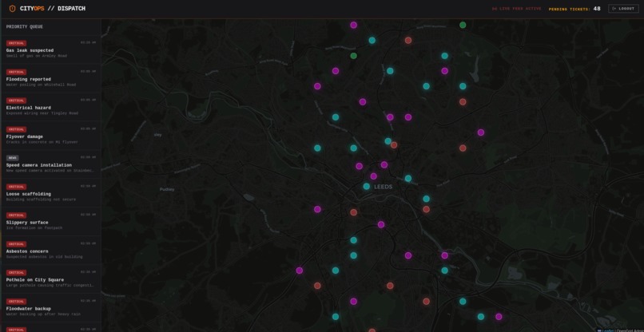
Task: Click 'Ice formation on footpath' description
Action: [x=34, y=227]
